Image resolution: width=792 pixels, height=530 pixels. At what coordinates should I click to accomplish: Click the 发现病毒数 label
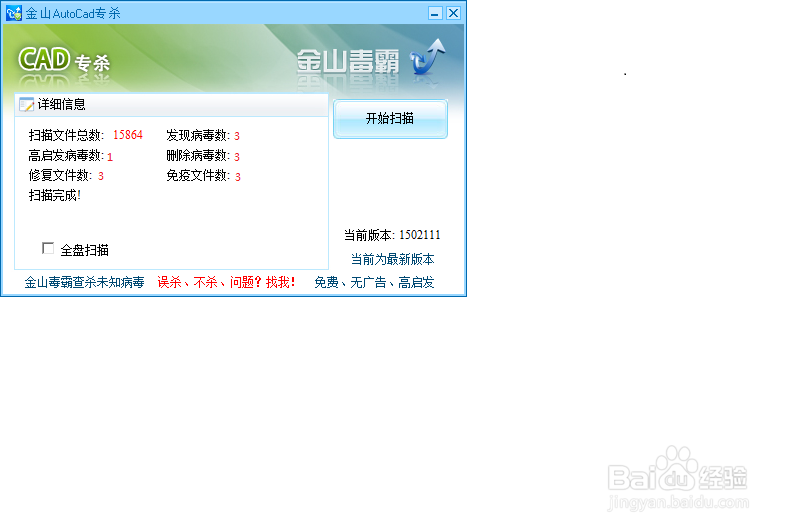198,135
